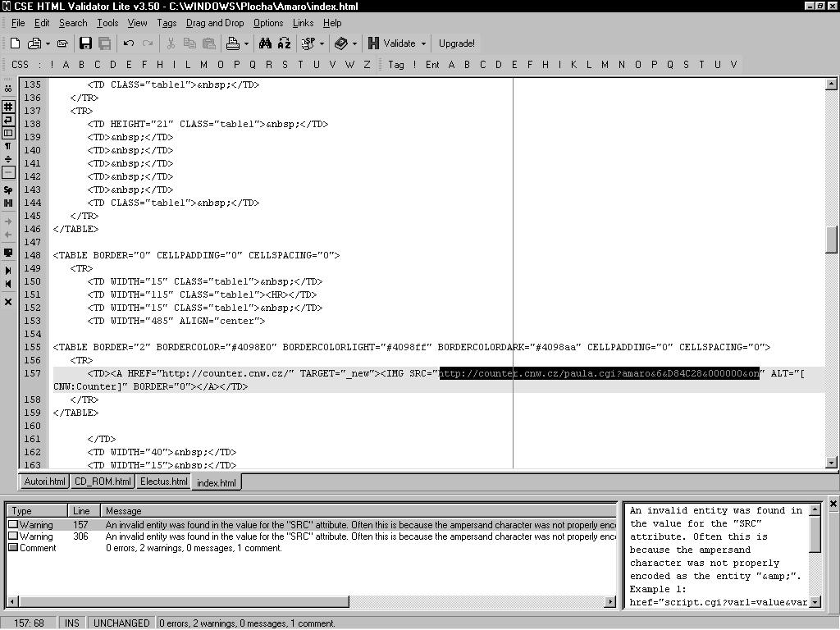Click the paste clipboard icon
This screenshot has width=840, height=630.
point(209,43)
